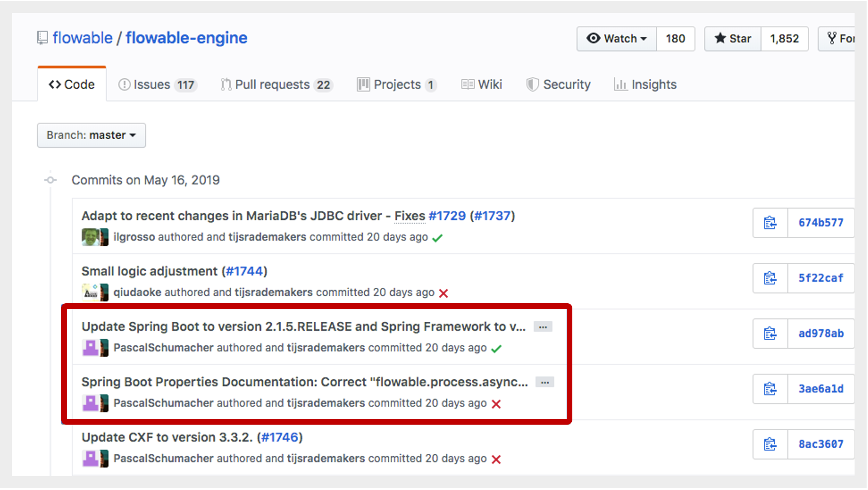The width and height of the screenshot is (868, 490).
Task: Click qiudaoke avatar on Small logic adjustment commit
Action: pyautogui.click(x=90, y=293)
